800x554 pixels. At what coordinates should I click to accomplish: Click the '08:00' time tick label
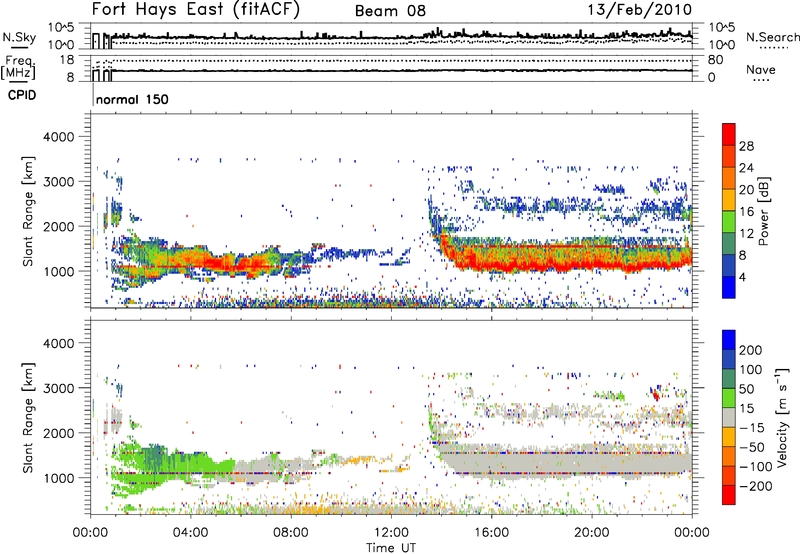coord(291,533)
